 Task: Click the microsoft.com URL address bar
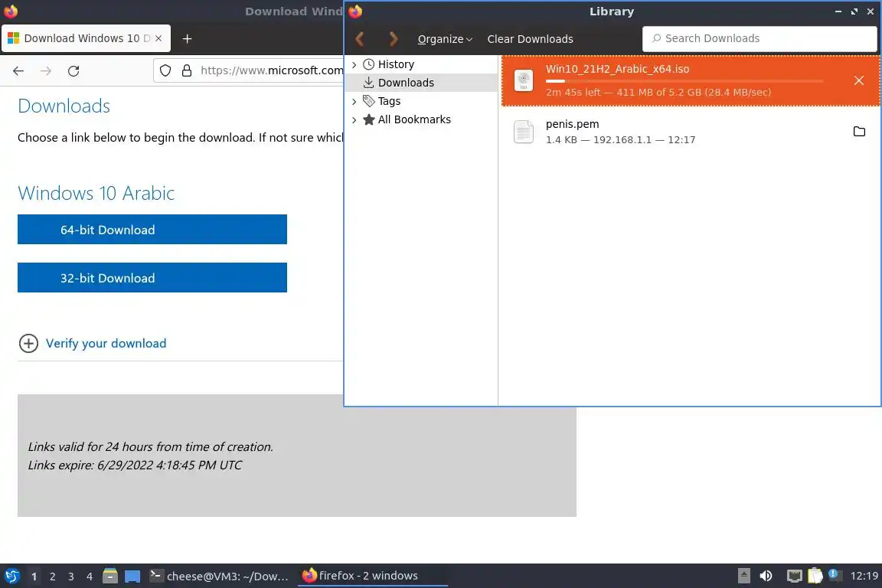[272, 70]
